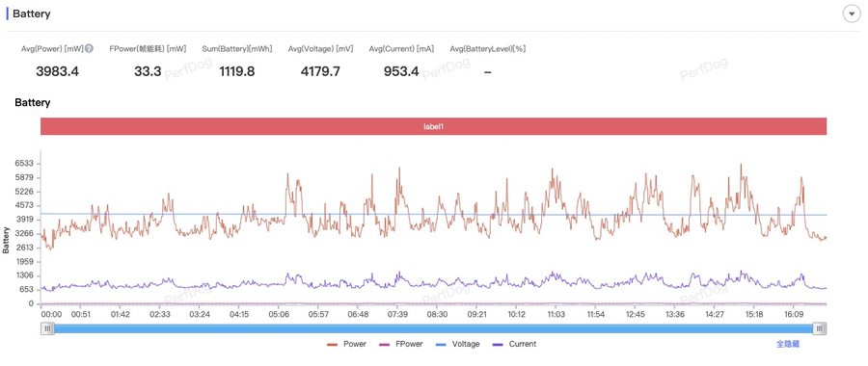Click the 07:39 time axis label
Screen dimensions: 868x366
[x=398, y=314]
